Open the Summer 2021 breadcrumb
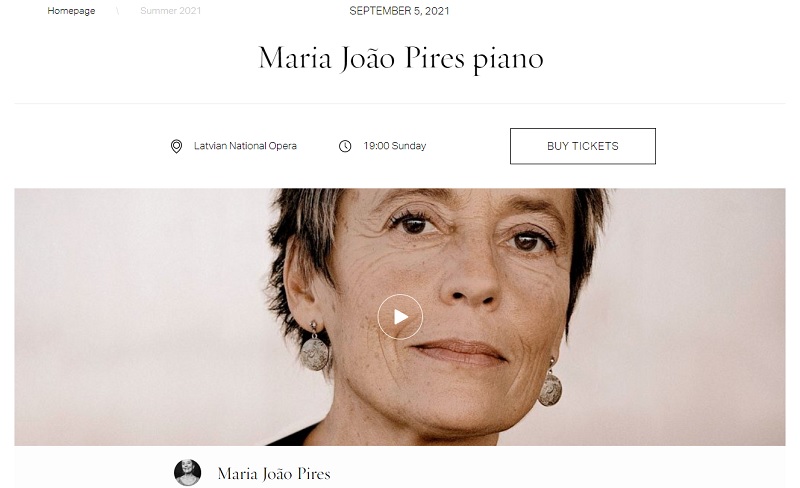The height and width of the screenshot is (488, 800). click(x=170, y=11)
